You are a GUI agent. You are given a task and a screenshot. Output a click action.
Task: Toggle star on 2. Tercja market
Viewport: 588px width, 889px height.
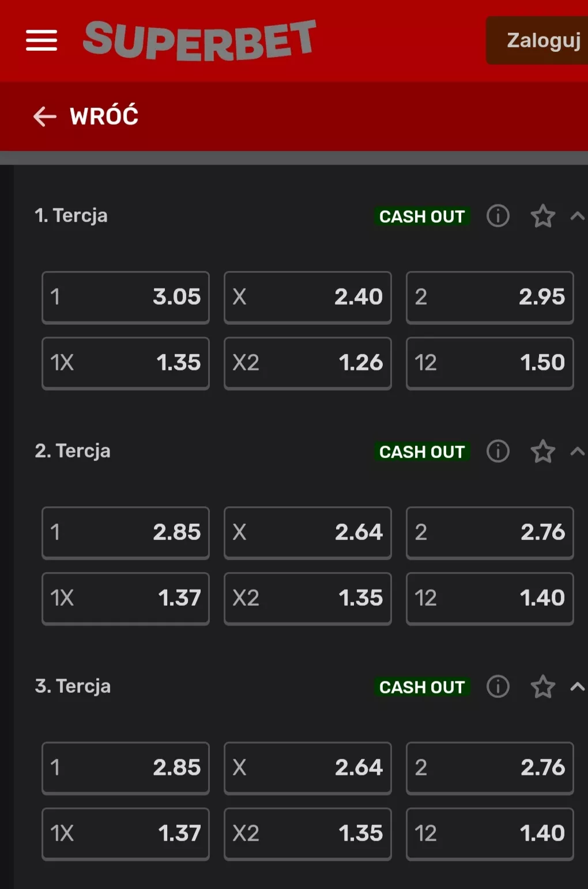(x=542, y=452)
